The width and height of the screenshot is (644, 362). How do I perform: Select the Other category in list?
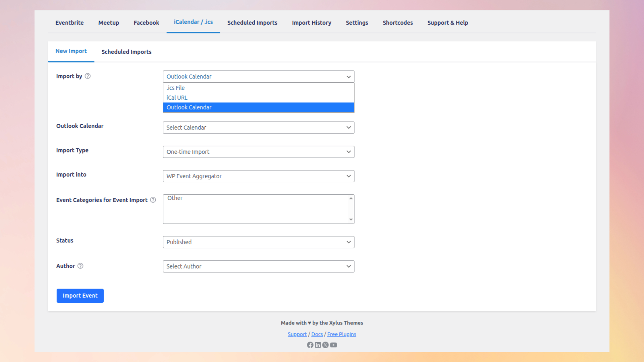pyautogui.click(x=175, y=198)
